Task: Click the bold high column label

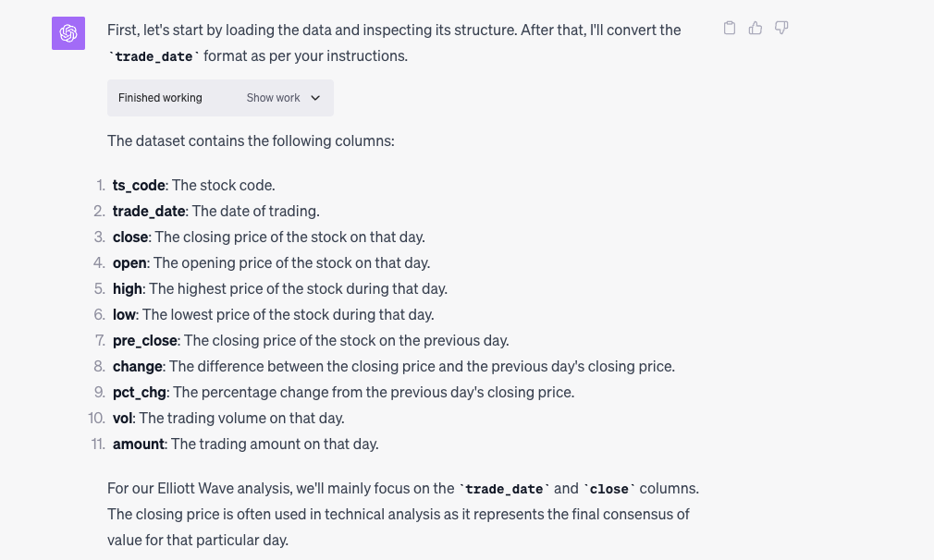Action: [x=128, y=288]
